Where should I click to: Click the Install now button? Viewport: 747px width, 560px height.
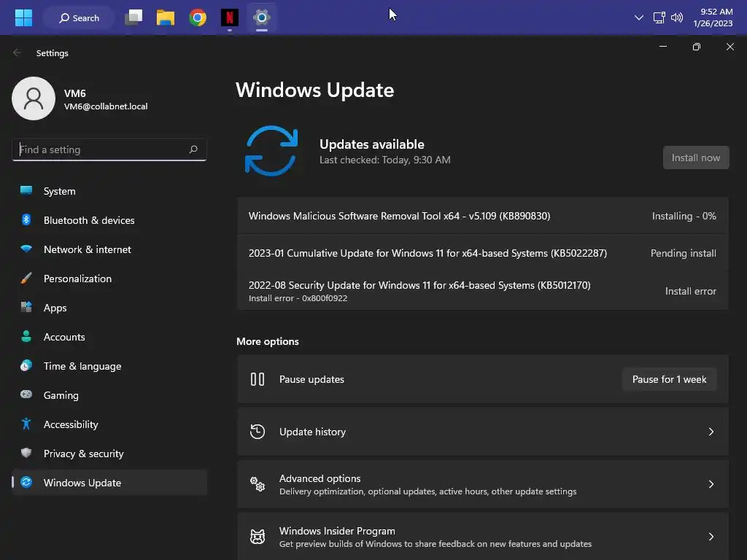point(695,157)
